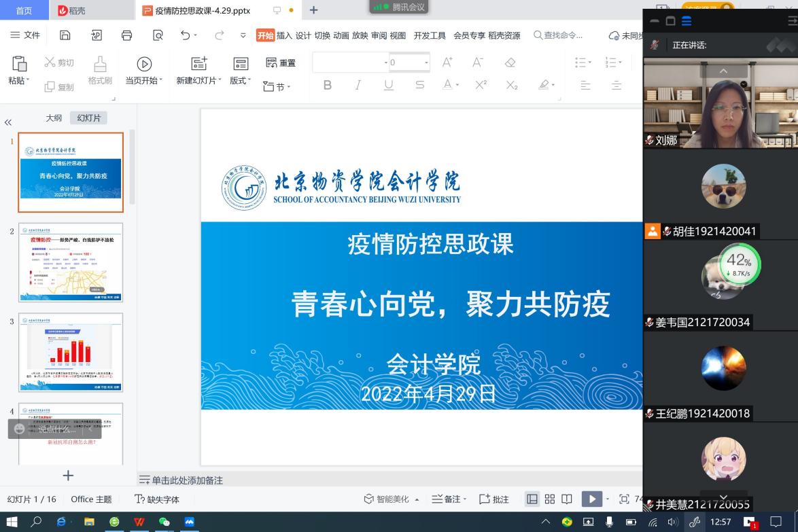Start slideshow with 当页开始 play icon
Viewport: 798px width, 532px height.
pyautogui.click(x=144, y=64)
